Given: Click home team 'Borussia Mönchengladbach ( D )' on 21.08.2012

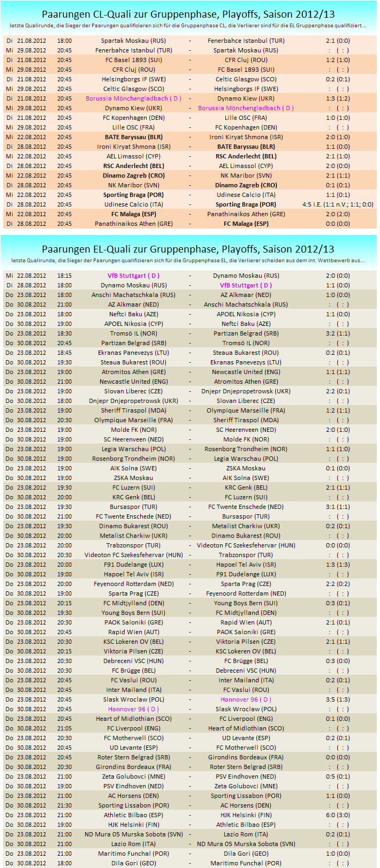Looking at the screenshot, I should pyautogui.click(x=134, y=98).
